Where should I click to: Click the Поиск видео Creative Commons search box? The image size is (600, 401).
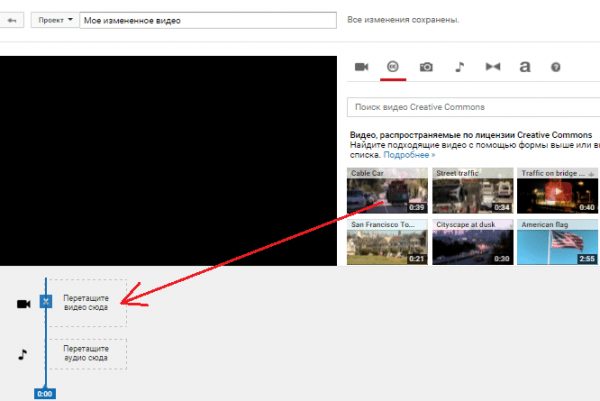tap(473, 107)
